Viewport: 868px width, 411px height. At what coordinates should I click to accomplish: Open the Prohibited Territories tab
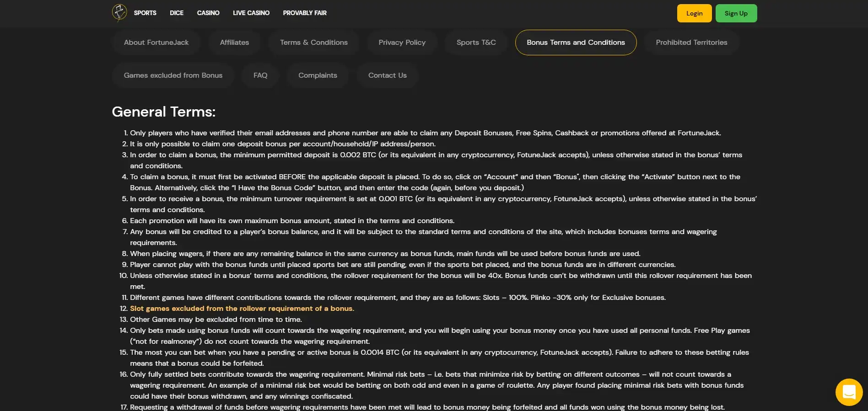[x=691, y=43]
